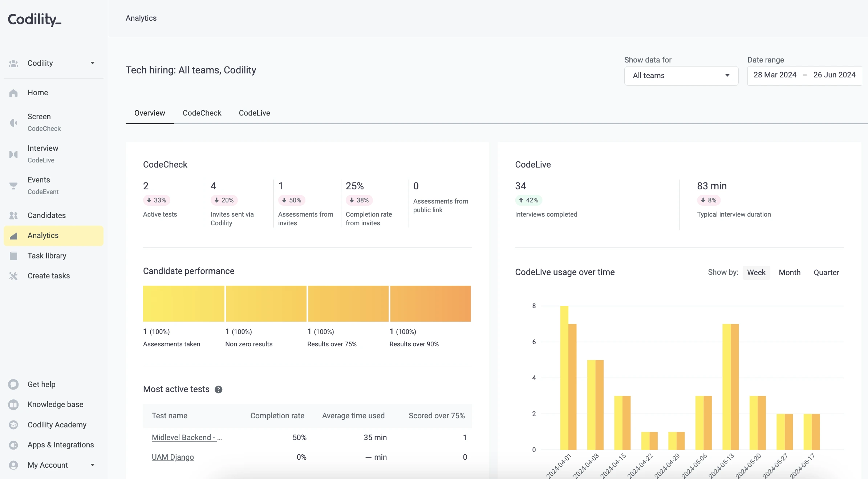Open the Midlevel Backend test link
This screenshot has height=479, width=868.
[x=187, y=438]
